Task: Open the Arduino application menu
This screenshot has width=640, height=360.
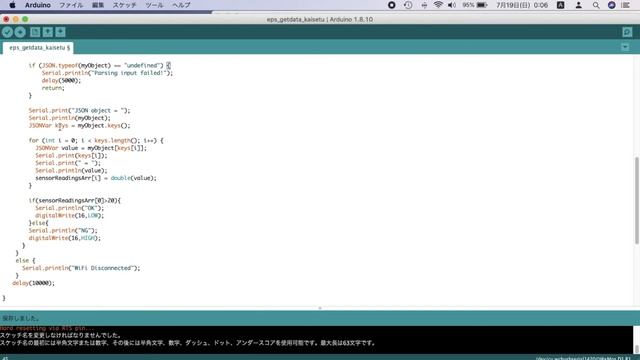Action: point(38,5)
